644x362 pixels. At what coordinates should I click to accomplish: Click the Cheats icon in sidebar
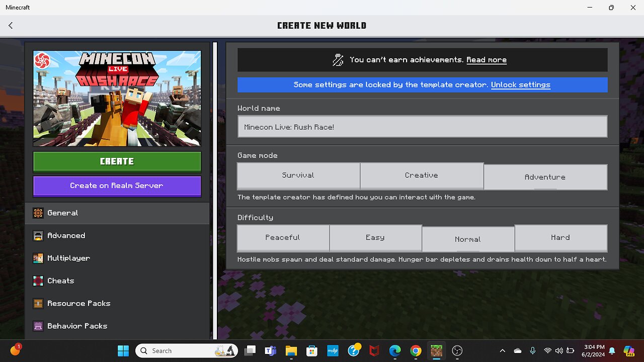pos(38,281)
